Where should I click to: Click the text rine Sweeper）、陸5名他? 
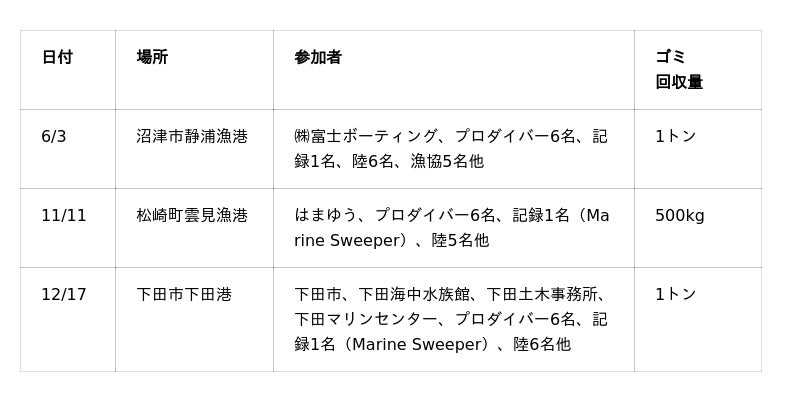click(392, 241)
